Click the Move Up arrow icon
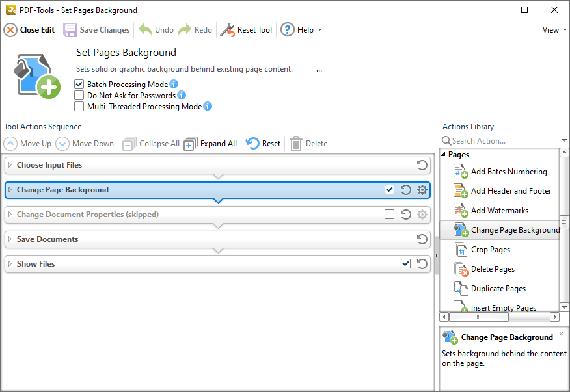Viewport: 570px width, 392px height. point(10,144)
